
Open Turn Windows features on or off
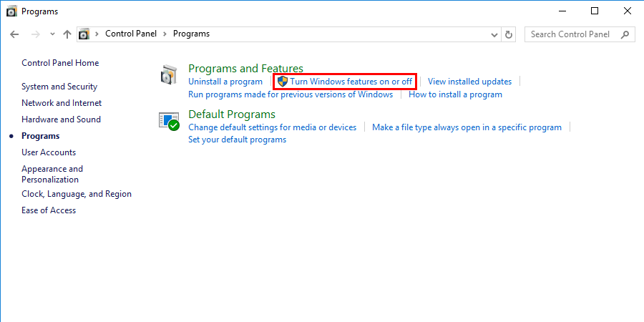(x=351, y=82)
